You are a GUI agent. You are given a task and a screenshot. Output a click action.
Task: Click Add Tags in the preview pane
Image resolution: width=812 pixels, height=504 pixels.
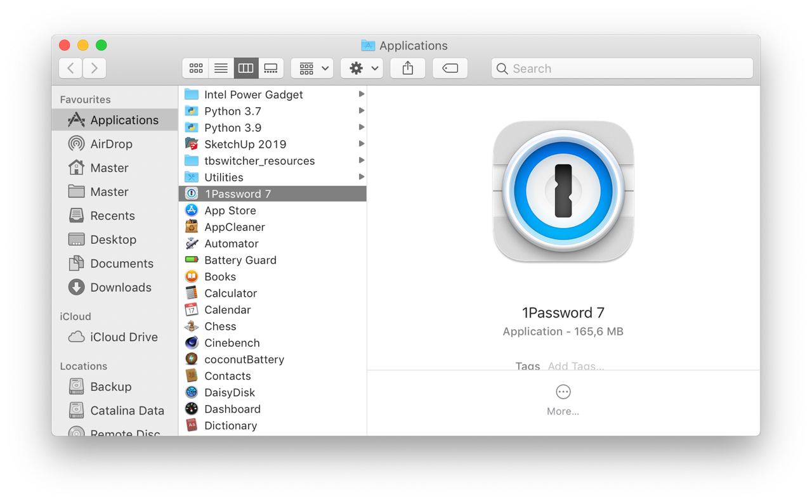pyautogui.click(x=576, y=366)
